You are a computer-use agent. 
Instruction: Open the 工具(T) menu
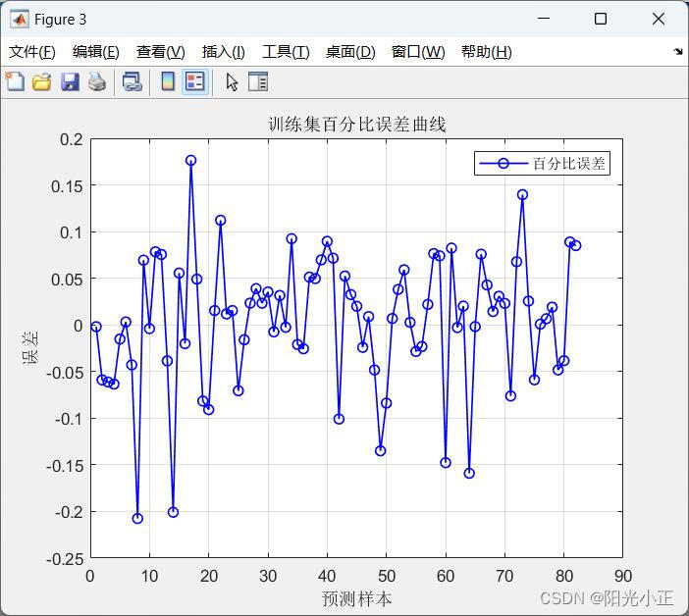(286, 52)
